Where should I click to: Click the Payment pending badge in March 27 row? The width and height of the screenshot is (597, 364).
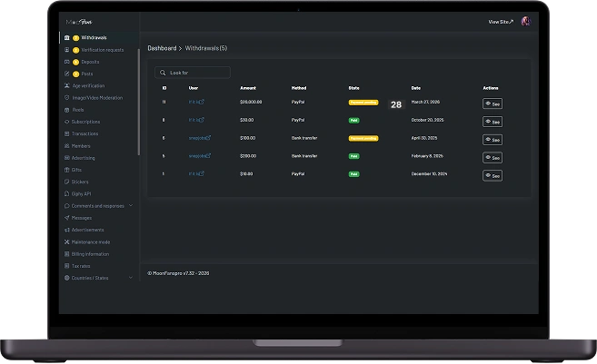pos(363,103)
